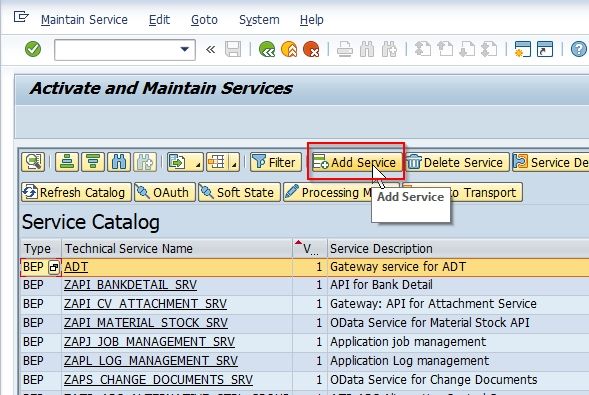
Task: Click the Sort Descending icon
Action: 93,162
